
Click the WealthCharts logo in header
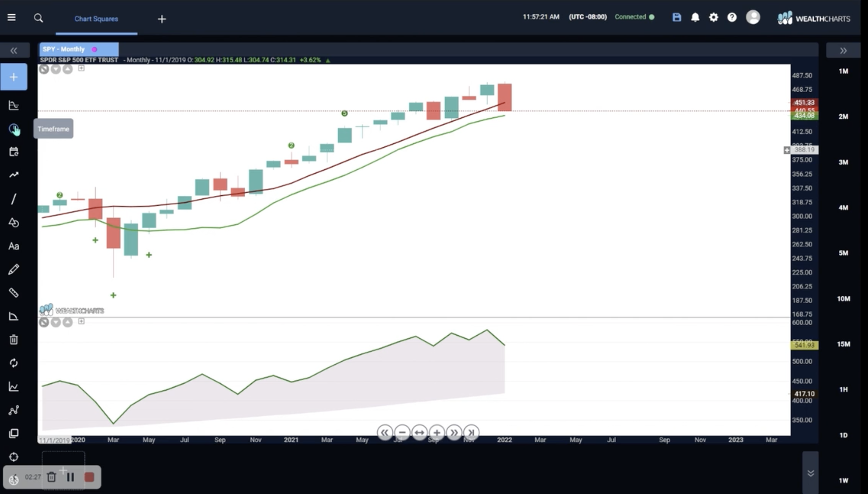(x=814, y=18)
